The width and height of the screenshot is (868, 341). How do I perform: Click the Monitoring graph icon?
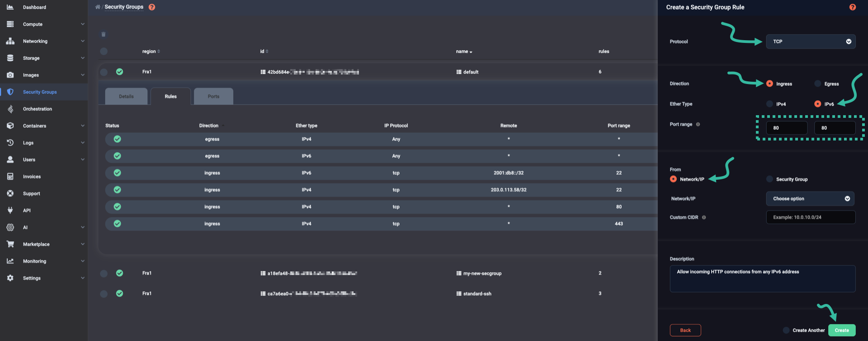[x=10, y=262]
